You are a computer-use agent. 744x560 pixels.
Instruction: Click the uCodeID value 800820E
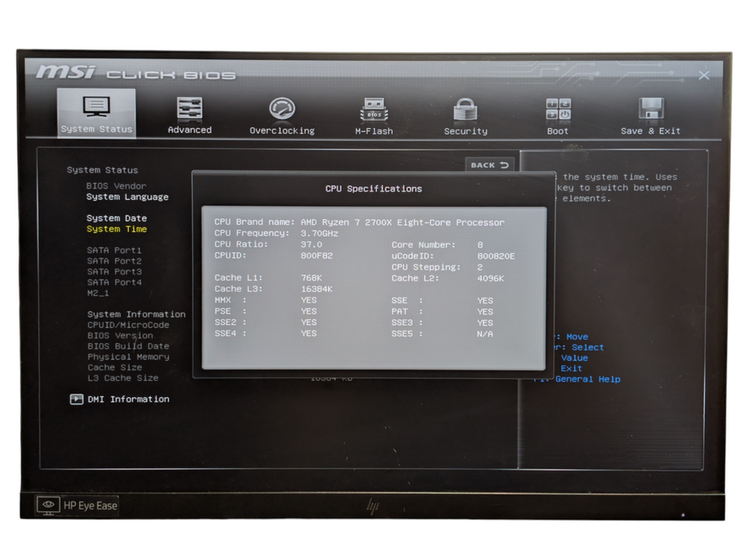click(x=496, y=256)
